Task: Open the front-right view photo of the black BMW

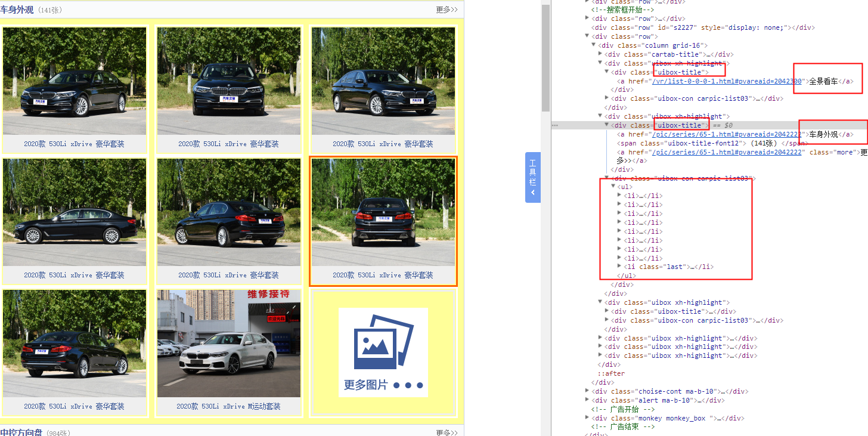Action: tap(383, 81)
